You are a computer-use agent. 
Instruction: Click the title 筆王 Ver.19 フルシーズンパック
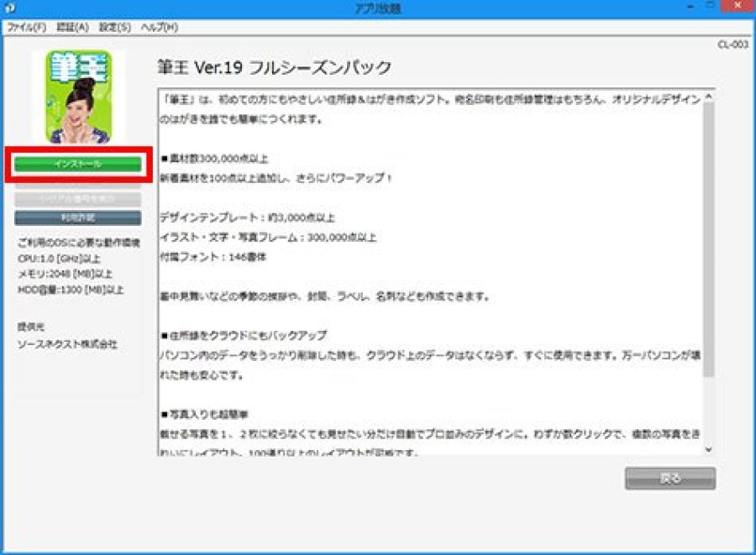(275, 67)
